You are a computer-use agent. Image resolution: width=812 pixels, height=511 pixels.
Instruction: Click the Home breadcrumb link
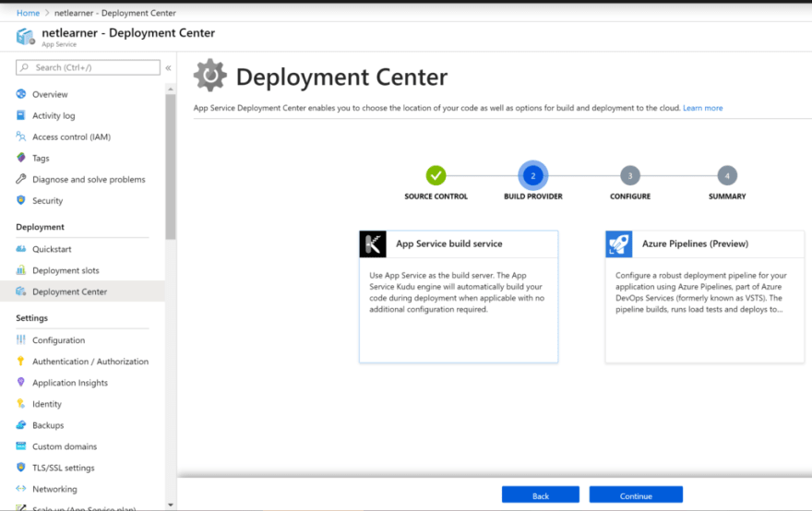28,12
